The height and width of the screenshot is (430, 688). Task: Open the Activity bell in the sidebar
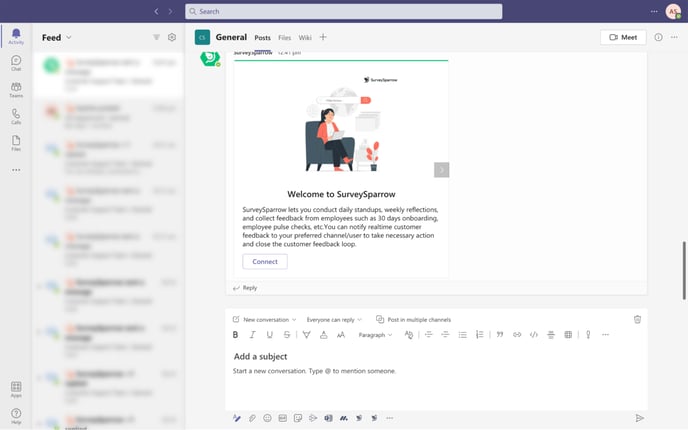point(16,36)
